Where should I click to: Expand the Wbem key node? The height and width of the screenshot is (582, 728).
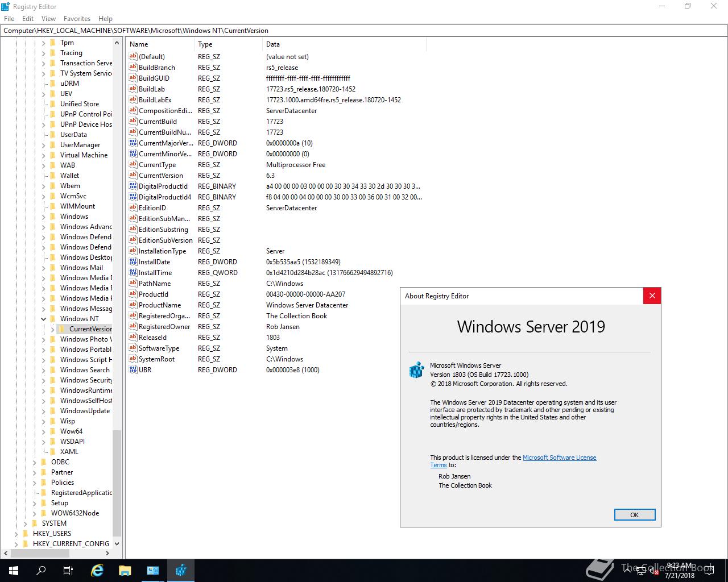(x=43, y=186)
